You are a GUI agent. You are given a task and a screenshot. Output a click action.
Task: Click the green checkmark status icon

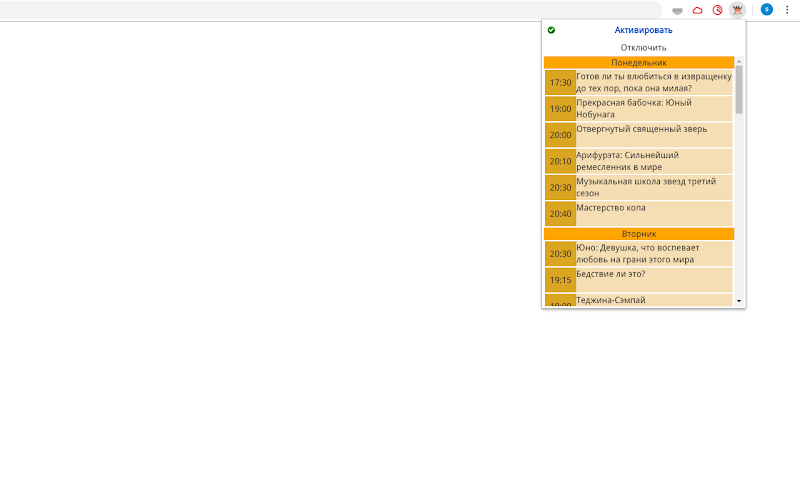(x=551, y=30)
